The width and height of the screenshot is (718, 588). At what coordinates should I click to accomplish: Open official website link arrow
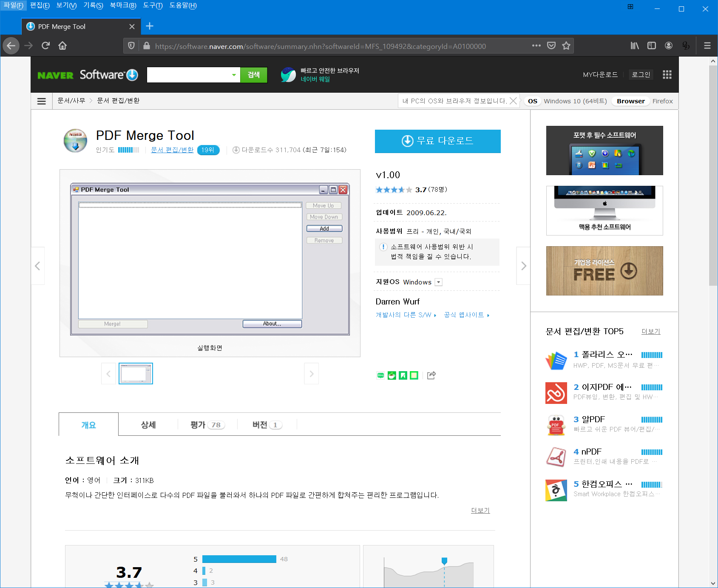click(x=467, y=315)
